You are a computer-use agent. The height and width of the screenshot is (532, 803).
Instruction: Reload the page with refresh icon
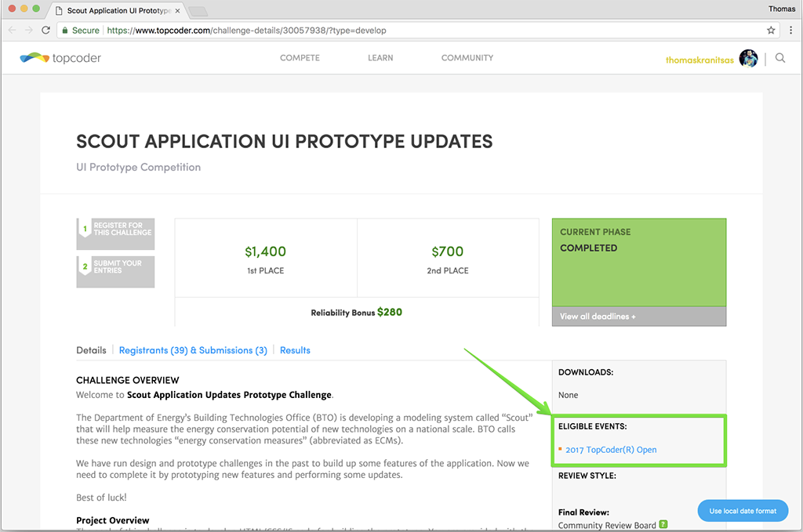(x=45, y=31)
